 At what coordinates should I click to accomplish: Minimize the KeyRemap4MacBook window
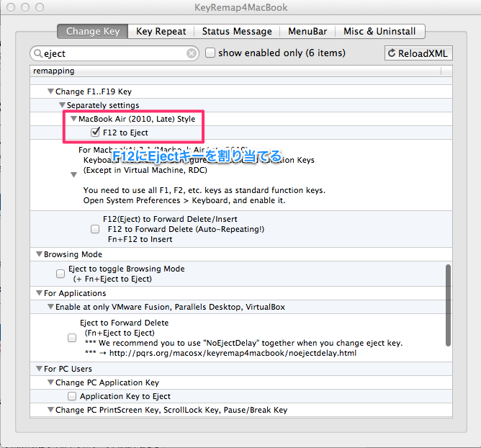click(25, 7)
